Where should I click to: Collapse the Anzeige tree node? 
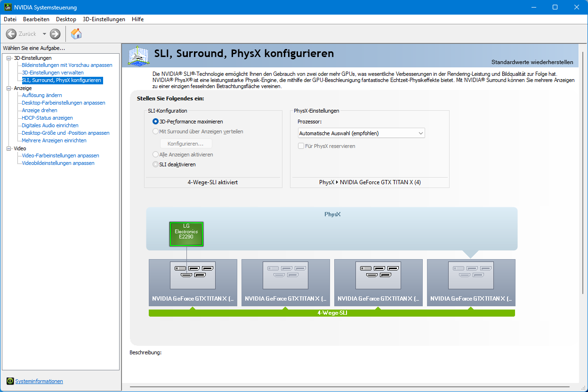[x=8, y=88]
